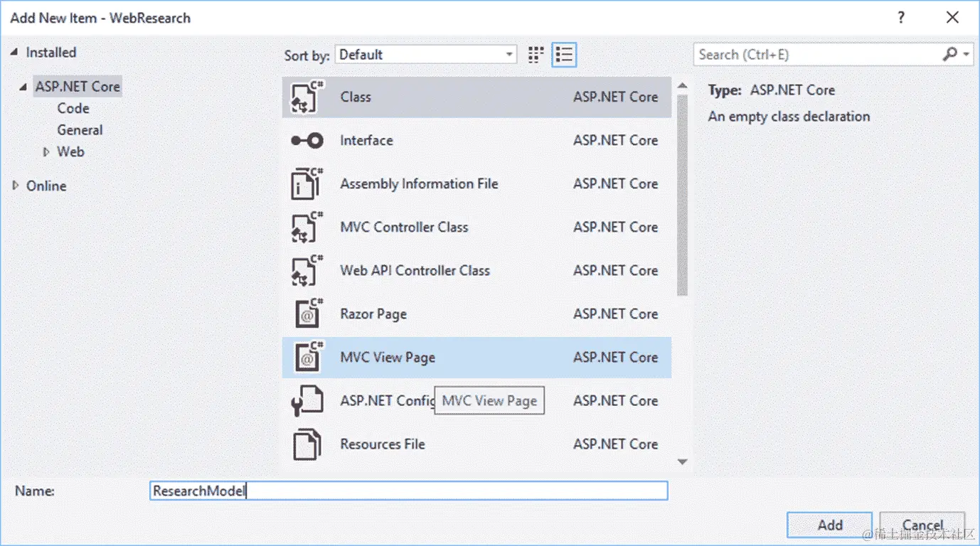Screen dimensions: 980x546
Task: Collapse the ASP.NET Core tree node
Action: (25, 87)
